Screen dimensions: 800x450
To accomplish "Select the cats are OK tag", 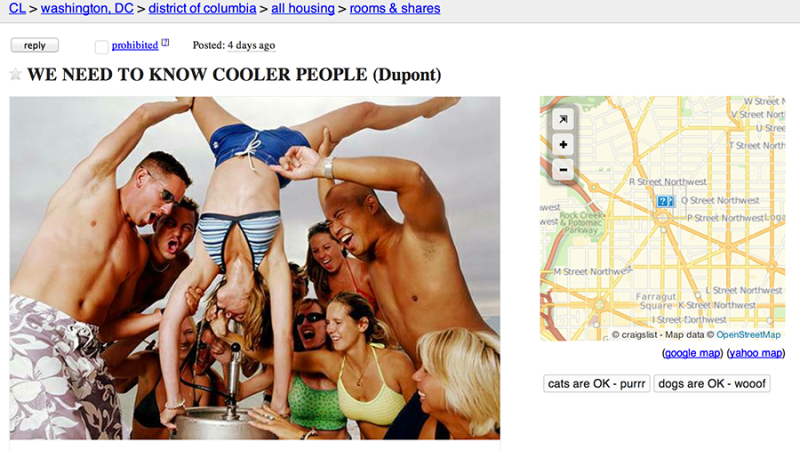I will click(596, 384).
